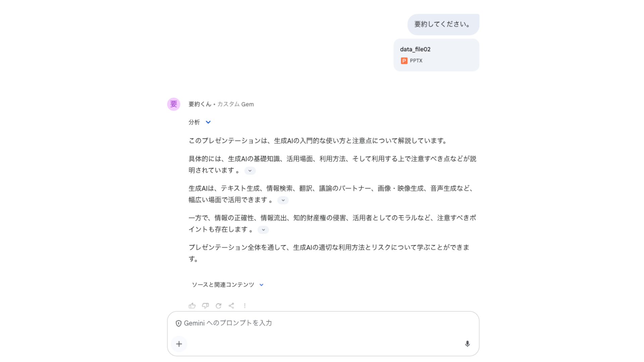Click the 要約くん Gem avatar

click(x=173, y=104)
